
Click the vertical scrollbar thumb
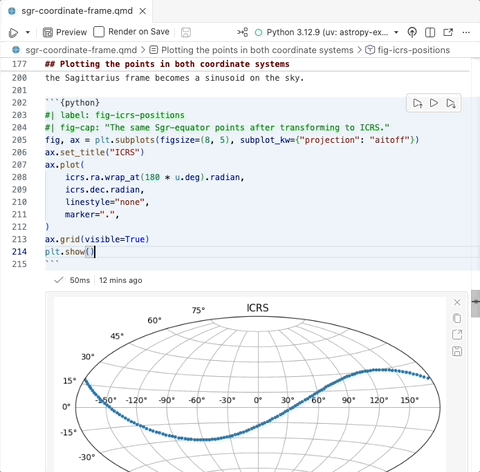475,304
